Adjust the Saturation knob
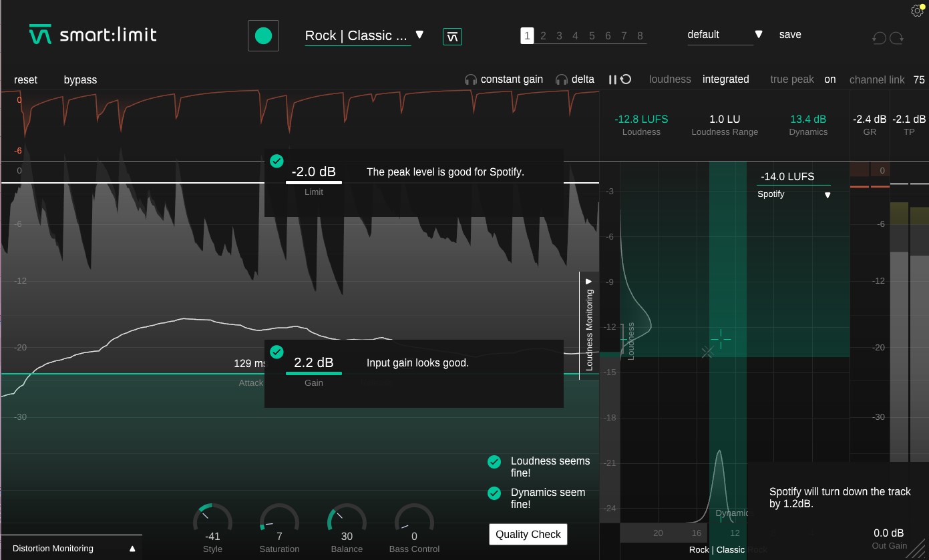The height and width of the screenshot is (560, 929). pyautogui.click(x=279, y=519)
